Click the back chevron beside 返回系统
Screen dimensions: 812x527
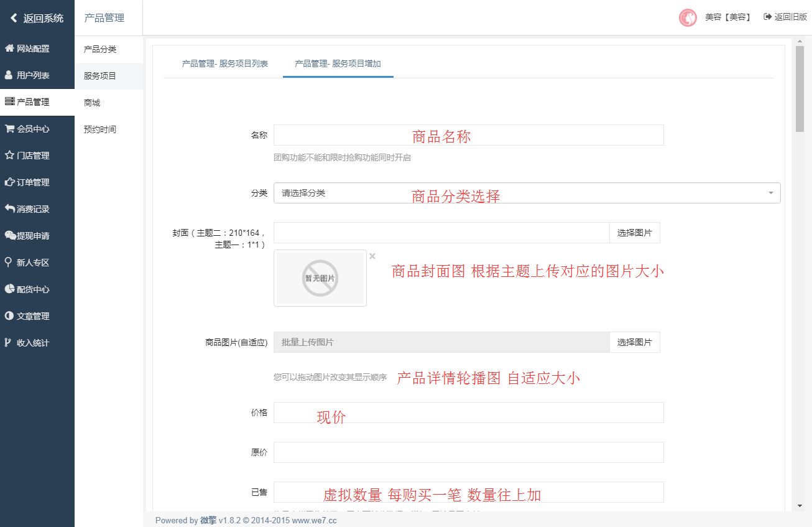13,18
